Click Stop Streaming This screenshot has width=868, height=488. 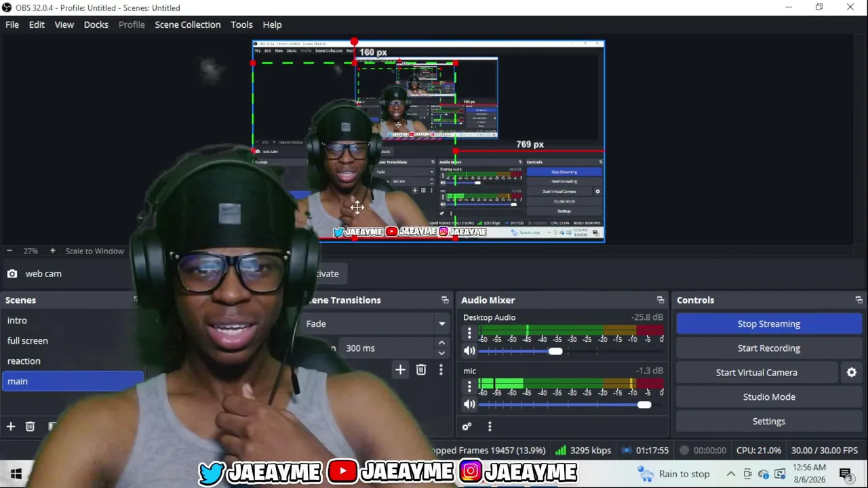[769, 323]
